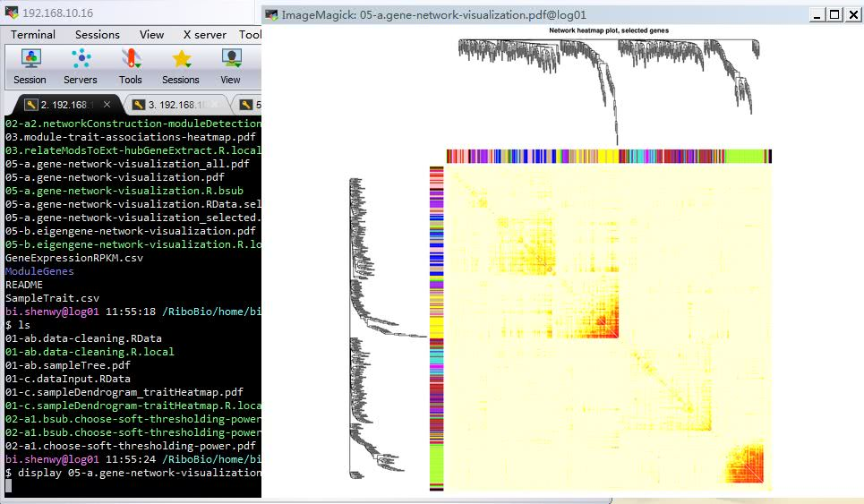Open the Terminal menu

pyautogui.click(x=33, y=34)
